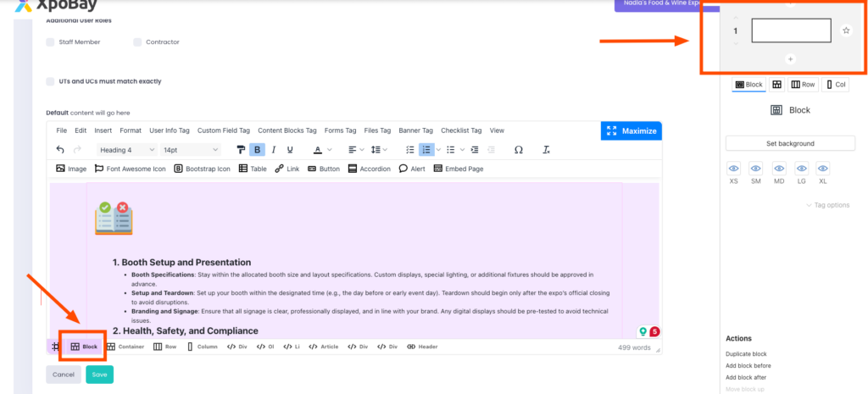Insert an Accordion element
Viewport: 868px width, 394px height.
coord(369,169)
